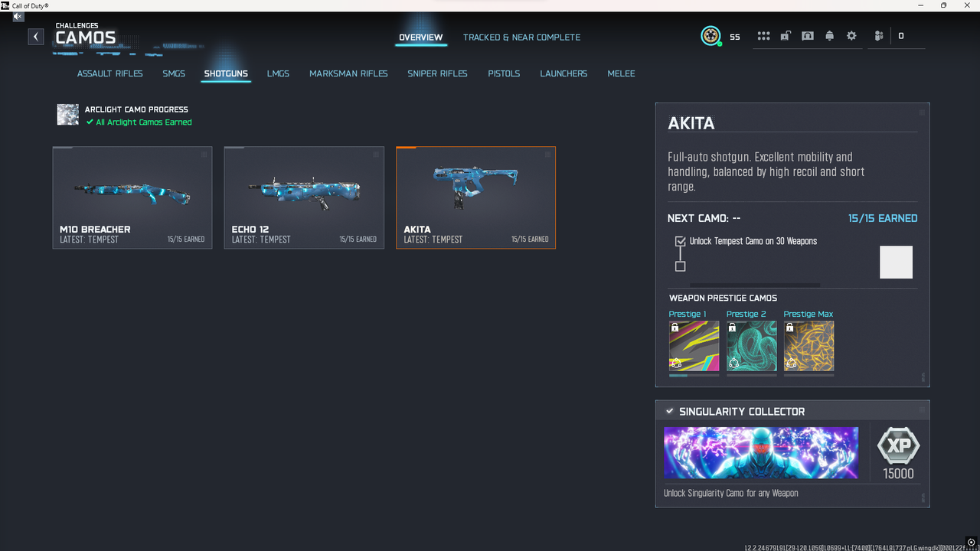
Task: Open the Pistols tab
Action: 504,73
